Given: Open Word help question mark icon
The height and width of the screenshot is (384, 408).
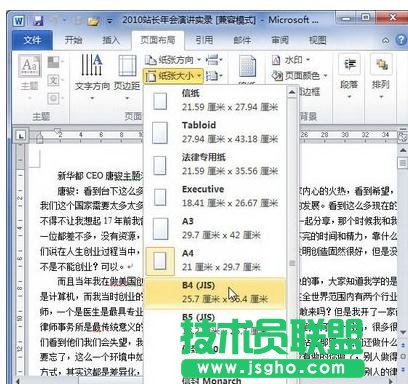Looking at the screenshot, I should 401,40.
